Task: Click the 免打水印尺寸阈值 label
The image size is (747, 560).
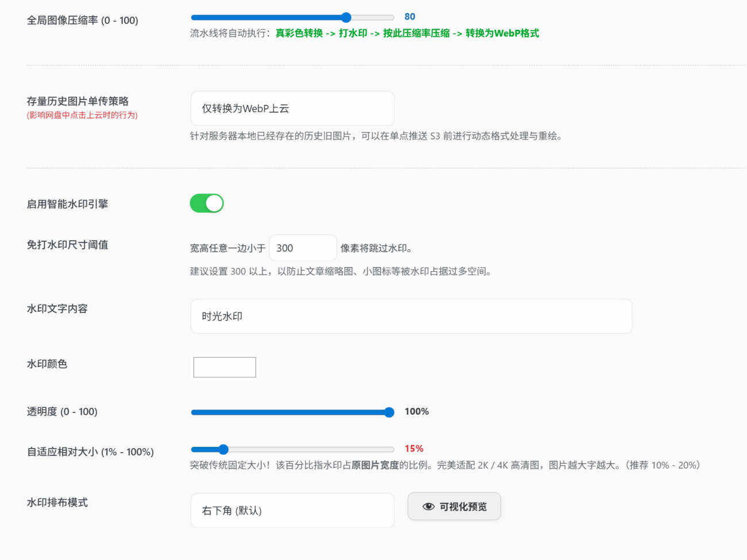Action: coord(67,245)
